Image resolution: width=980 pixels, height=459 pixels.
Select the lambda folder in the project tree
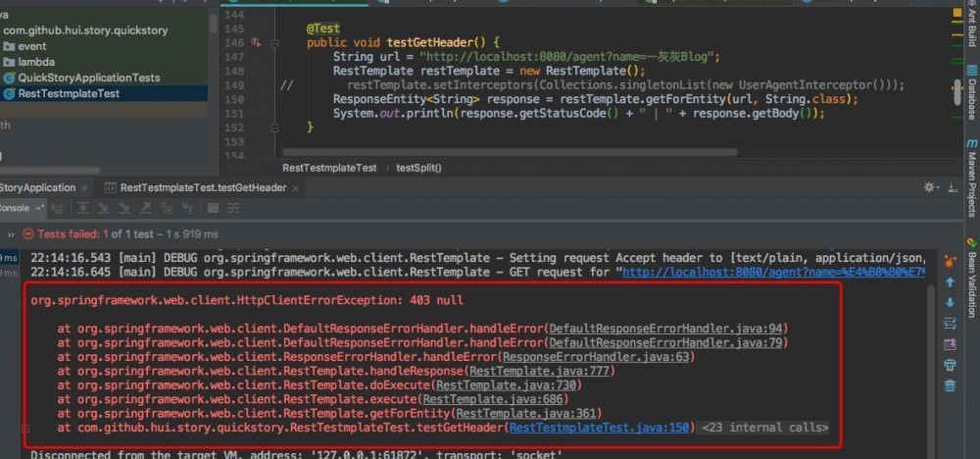pyautogui.click(x=28, y=62)
